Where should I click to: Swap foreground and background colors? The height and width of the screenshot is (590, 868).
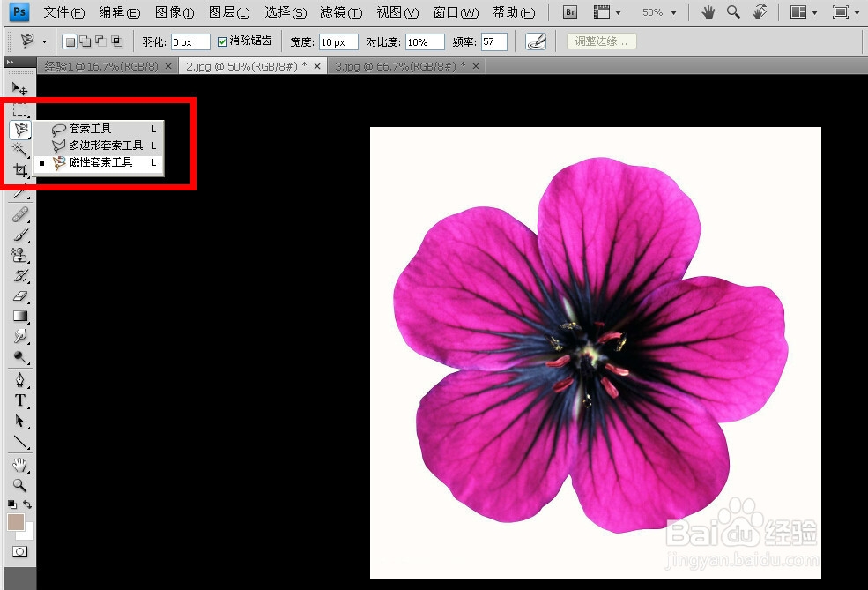click(27, 504)
